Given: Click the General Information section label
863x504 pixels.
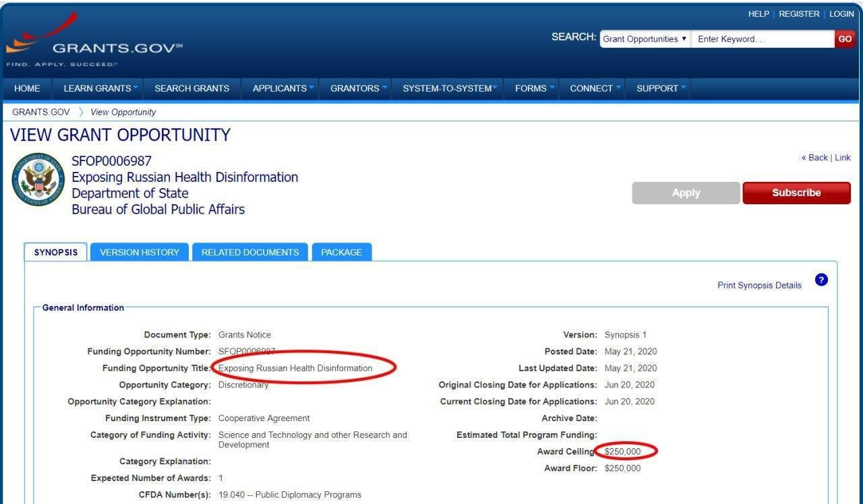Looking at the screenshot, I should tap(83, 308).
